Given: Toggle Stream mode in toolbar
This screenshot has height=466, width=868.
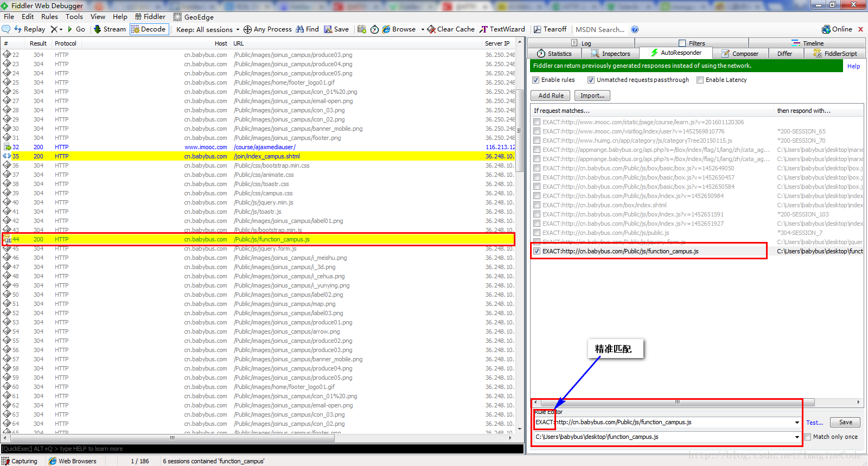Looking at the screenshot, I should 110,29.
